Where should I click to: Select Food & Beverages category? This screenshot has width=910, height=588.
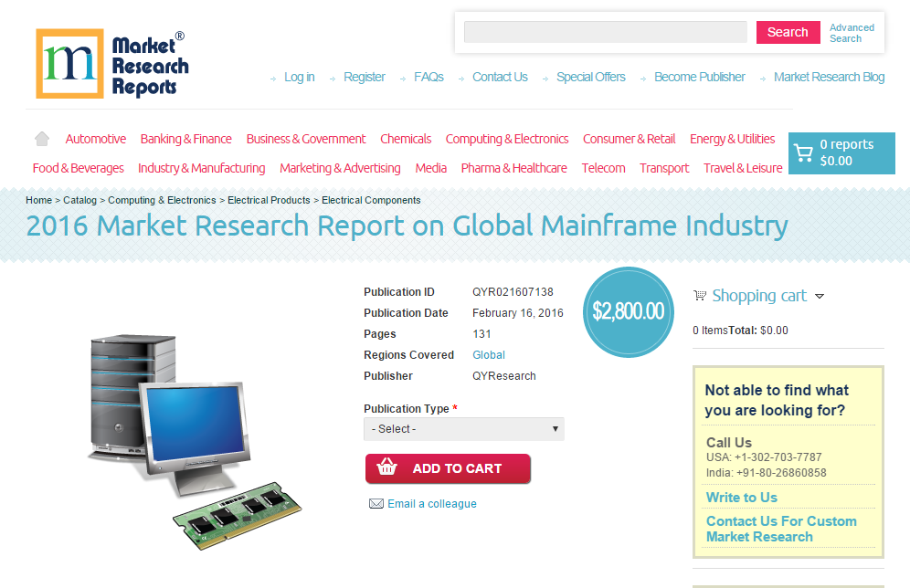79,168
